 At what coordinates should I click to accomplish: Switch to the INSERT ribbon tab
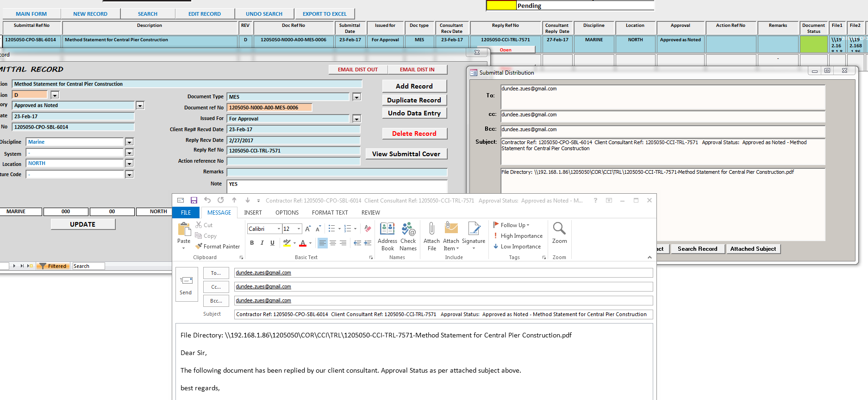[253, 213]
